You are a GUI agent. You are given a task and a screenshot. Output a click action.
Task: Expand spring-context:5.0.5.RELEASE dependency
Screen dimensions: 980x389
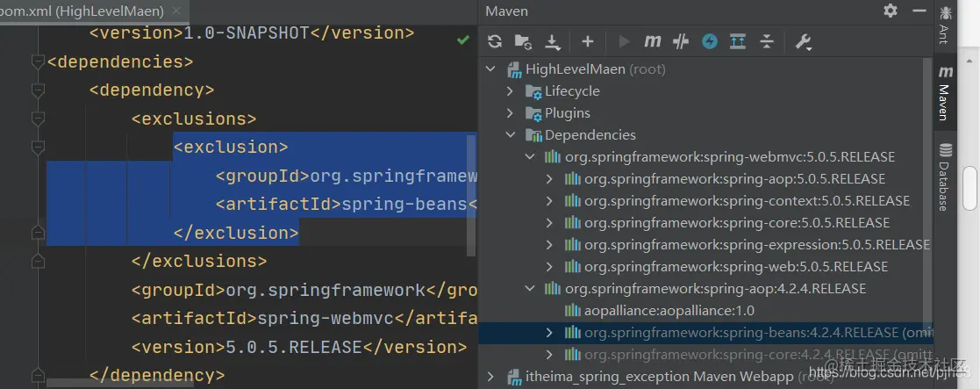coord(549,201)
